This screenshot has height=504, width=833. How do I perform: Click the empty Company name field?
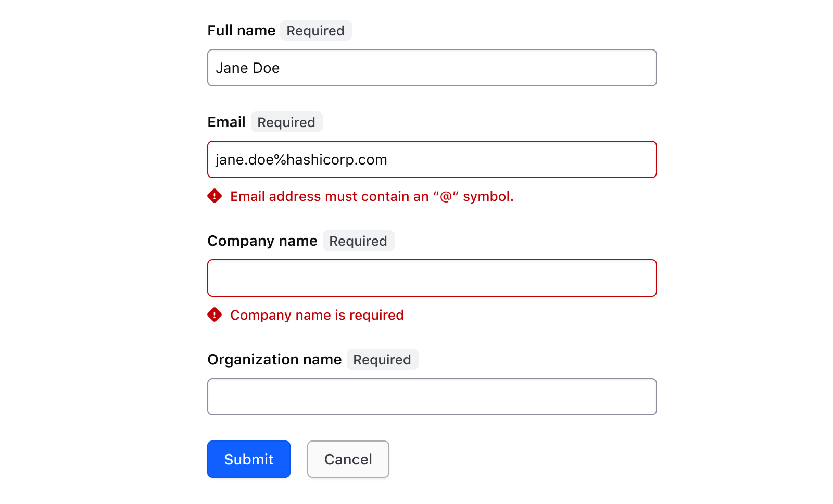coord(432,278)
